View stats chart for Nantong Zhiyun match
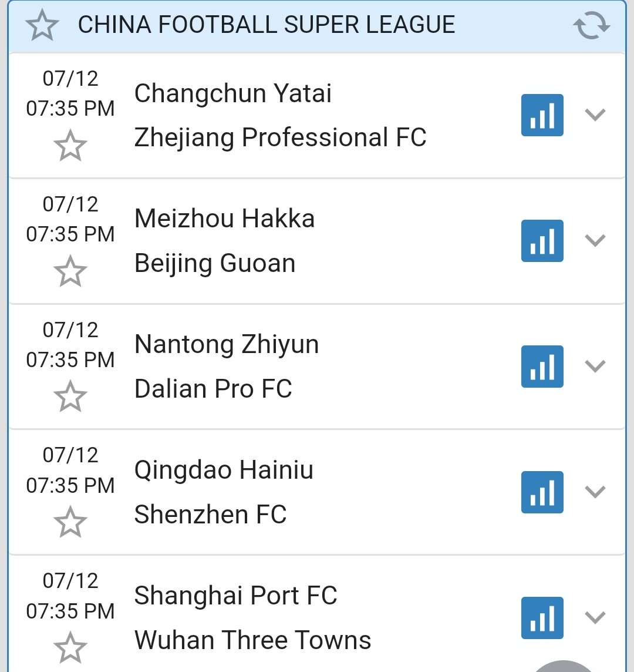Viewport: 634px width, 672px height. [x=542, y=367]
